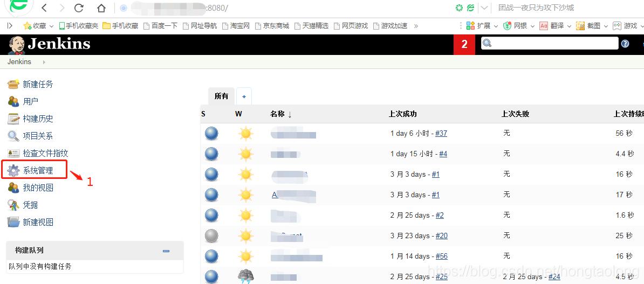This screenshot has width=644, height=284.
Task: Open last successful build link #56
Action: pos(442,256)
